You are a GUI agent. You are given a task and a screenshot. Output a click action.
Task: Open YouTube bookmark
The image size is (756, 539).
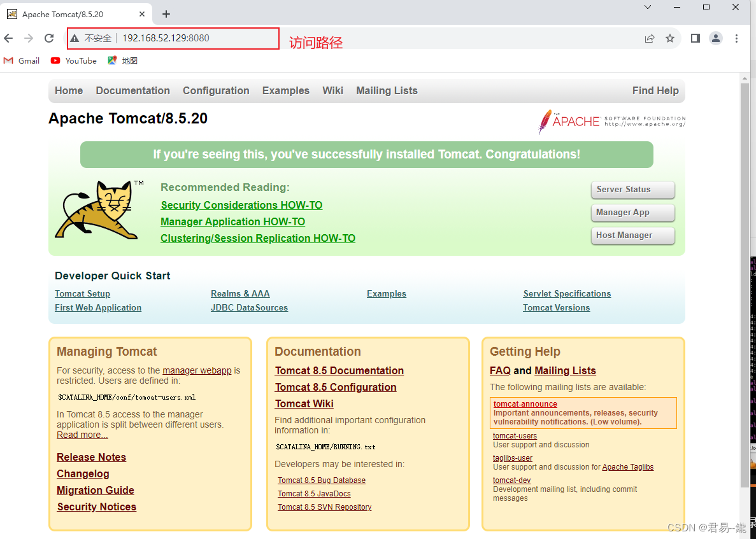point(74,60)
